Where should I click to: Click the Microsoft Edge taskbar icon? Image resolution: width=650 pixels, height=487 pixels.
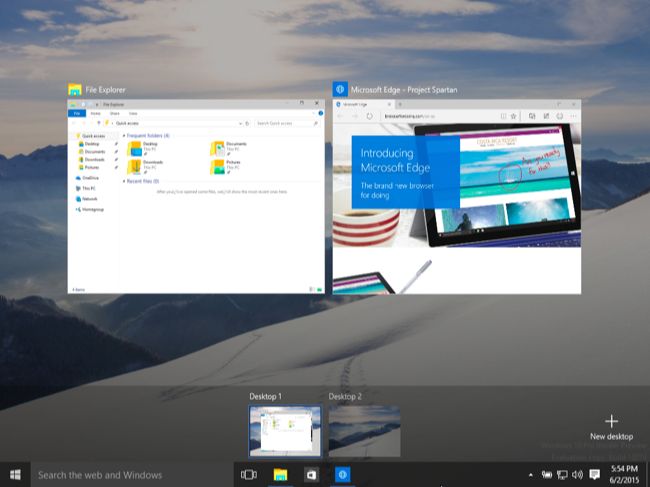(x=342, y=475)
